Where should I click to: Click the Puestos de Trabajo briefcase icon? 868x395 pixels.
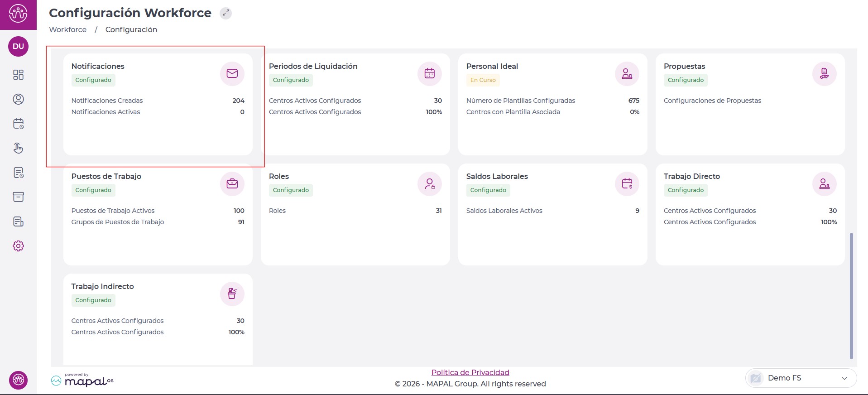pos(232,183)
